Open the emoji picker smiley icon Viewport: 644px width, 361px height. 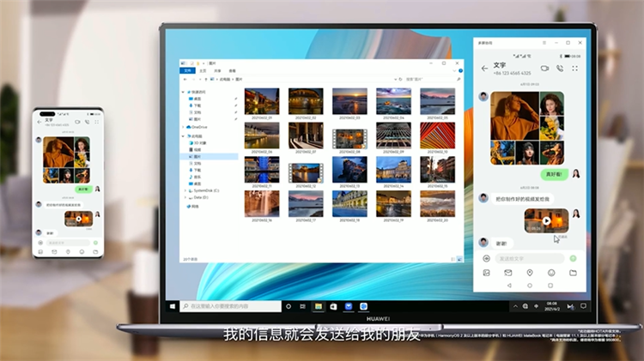tap(551, 273)
